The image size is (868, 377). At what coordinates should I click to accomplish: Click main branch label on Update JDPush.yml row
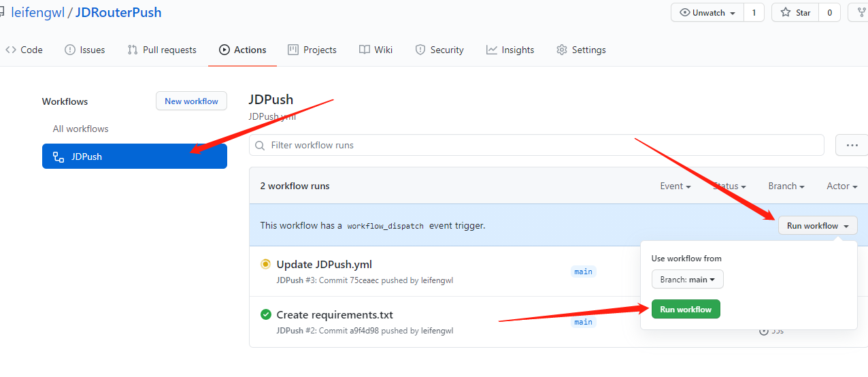click(x=584, y=272)
